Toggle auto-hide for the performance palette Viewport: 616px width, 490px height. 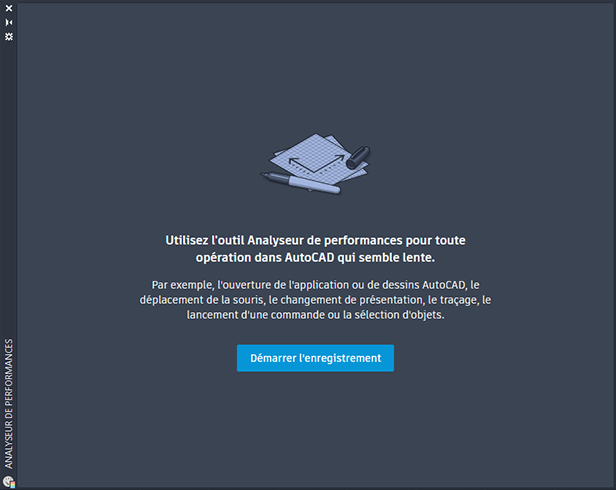pyautogui.click(x=9, y=22)
